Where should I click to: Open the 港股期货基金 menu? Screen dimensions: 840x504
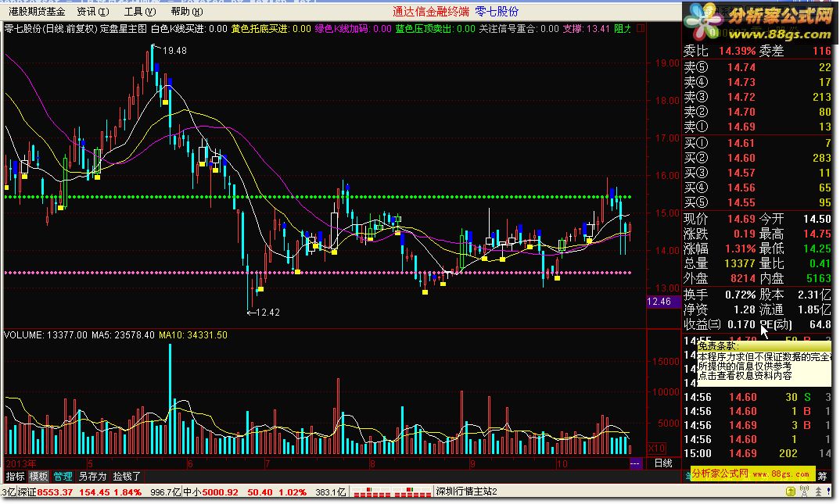37,11
